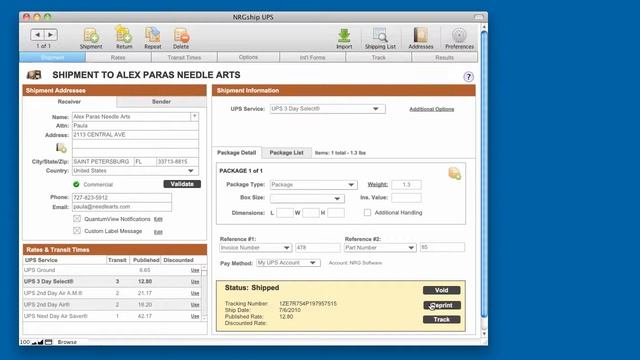Open the Addresses book icon
Image resolution: width=640 pixels, height=360 pixels.
(x=420, y=38)
